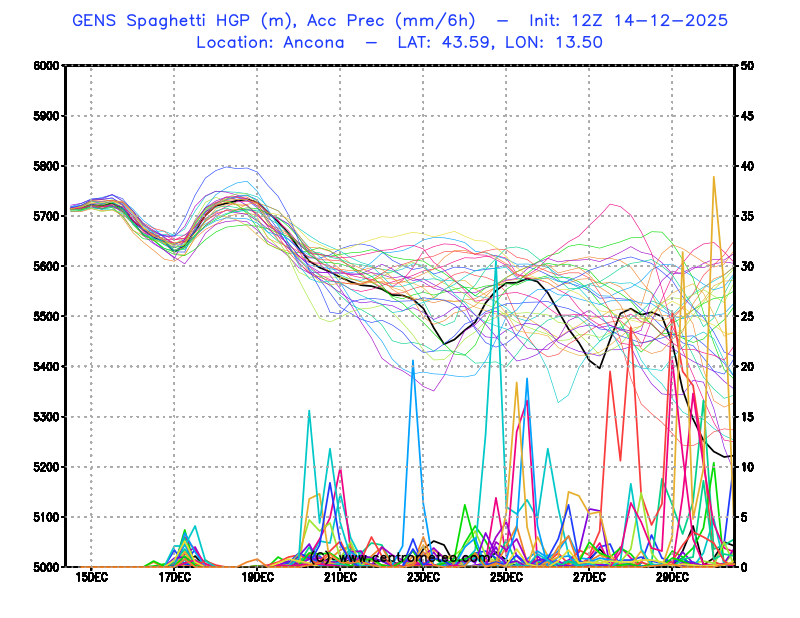Select the 29DEC date label

click(672, 578)
